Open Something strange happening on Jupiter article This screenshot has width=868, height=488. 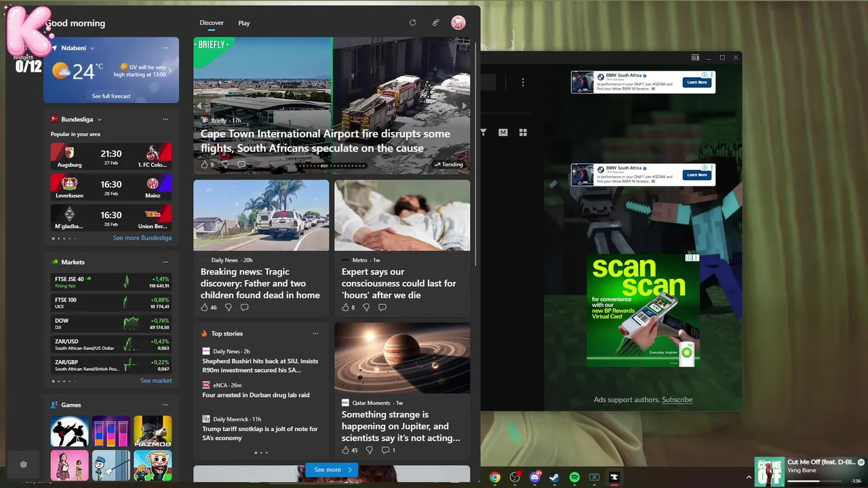[x=400, y=426]
